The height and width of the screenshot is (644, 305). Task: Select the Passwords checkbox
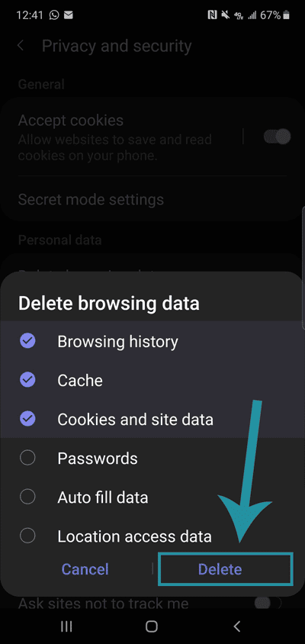[27, 458]
